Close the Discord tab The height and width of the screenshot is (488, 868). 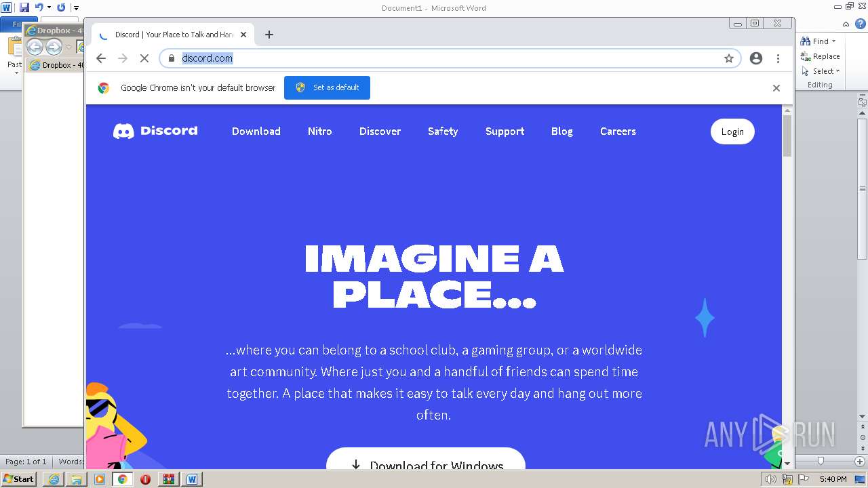pos(243,35)
